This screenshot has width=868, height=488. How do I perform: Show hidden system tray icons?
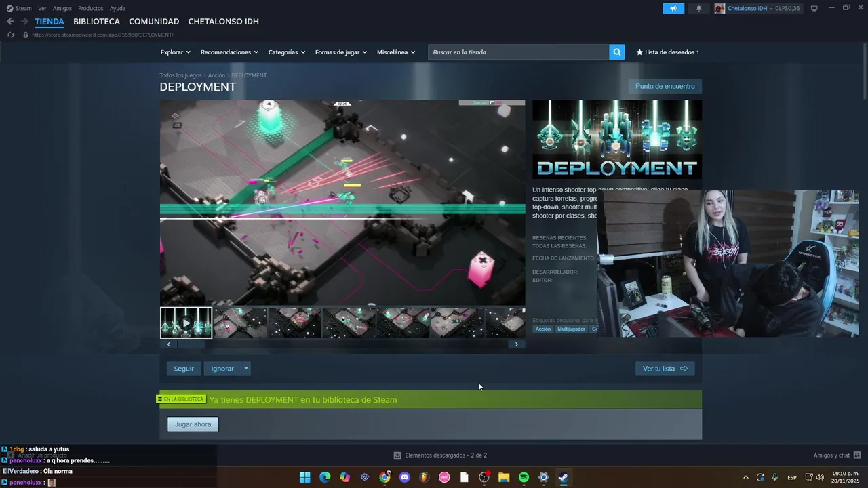746,477
